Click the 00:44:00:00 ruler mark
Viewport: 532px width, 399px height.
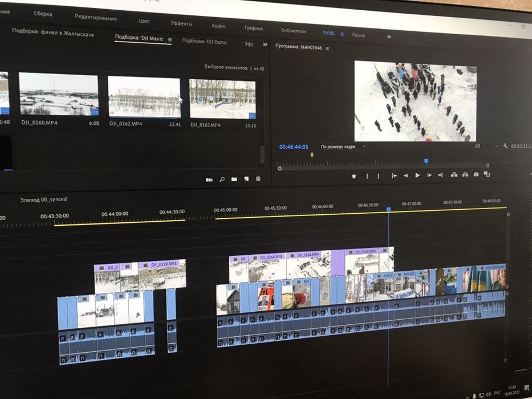point(115,214)
